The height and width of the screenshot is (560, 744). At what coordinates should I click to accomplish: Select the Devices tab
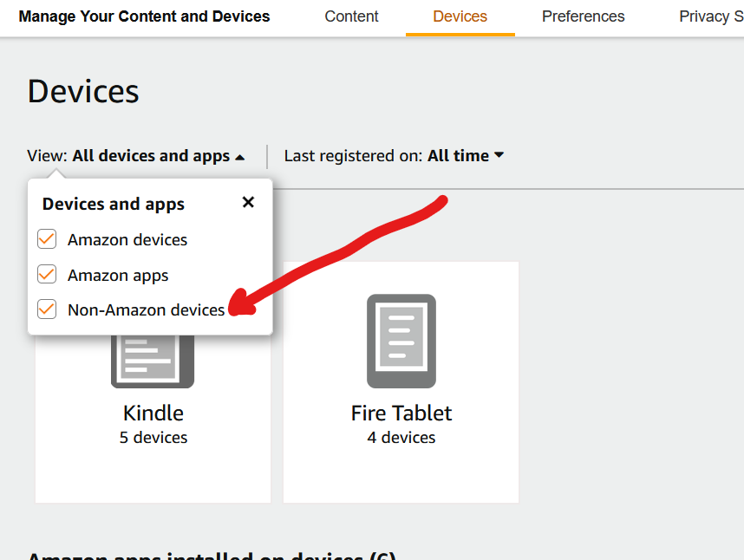(460, 16)
